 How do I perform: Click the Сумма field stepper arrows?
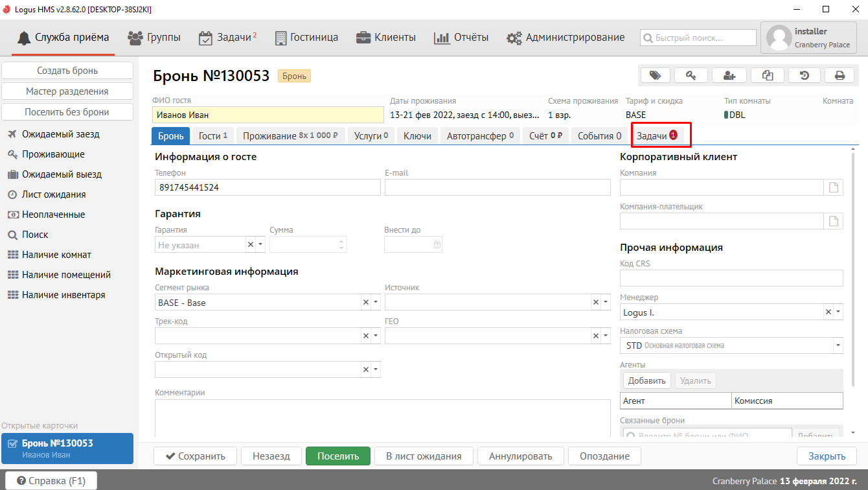(342, 245)
